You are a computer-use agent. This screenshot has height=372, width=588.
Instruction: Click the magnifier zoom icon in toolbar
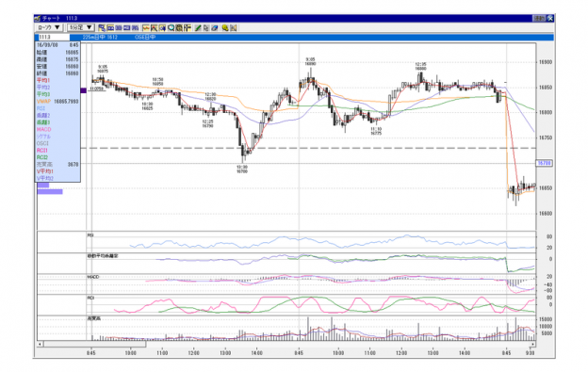[171, 27]
